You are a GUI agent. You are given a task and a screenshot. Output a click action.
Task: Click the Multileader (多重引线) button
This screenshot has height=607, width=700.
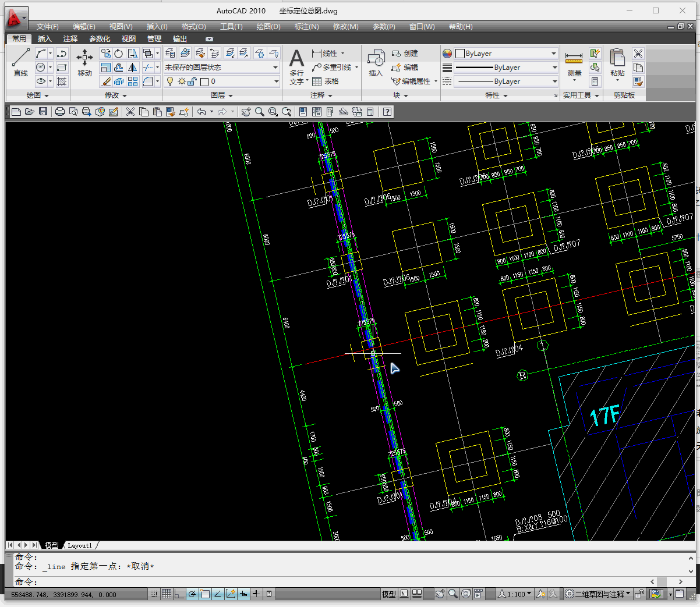332,68
